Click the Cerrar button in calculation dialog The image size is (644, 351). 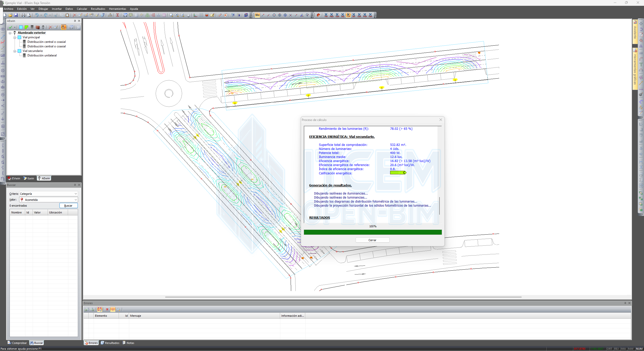372,240
